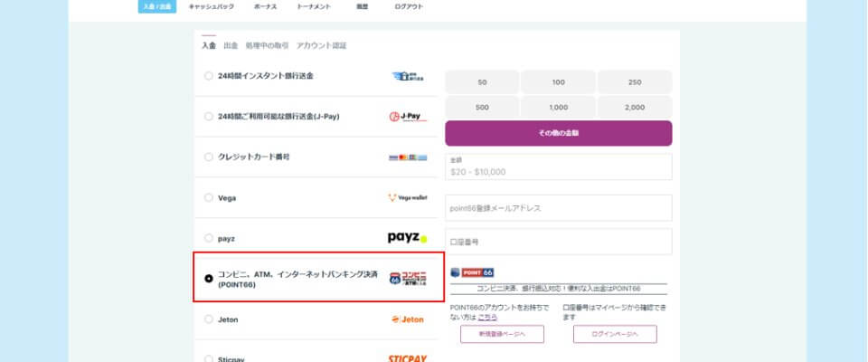Click the ログインページへ button
This screenshot has width=868, height=362.
[615, 334]
